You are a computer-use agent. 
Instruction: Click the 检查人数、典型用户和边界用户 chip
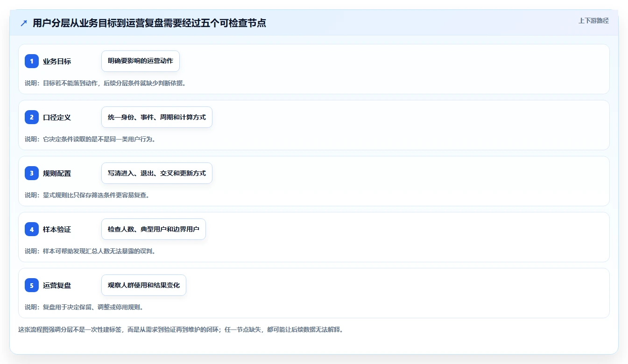[x=154, y=229]
